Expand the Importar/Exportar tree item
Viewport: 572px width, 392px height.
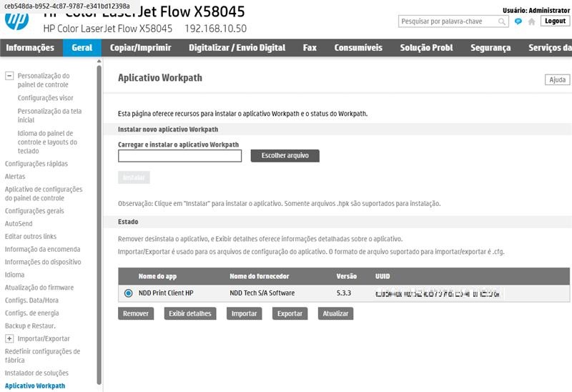click(9, 339)
